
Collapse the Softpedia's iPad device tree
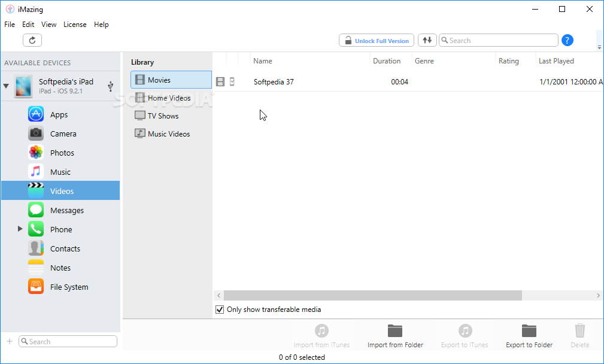pos(6,86)
